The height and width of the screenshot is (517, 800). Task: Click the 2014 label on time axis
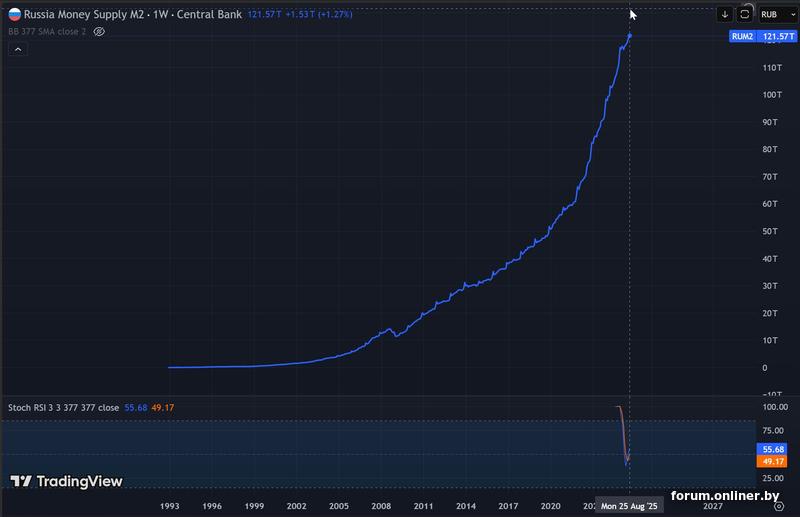[466, 506]
